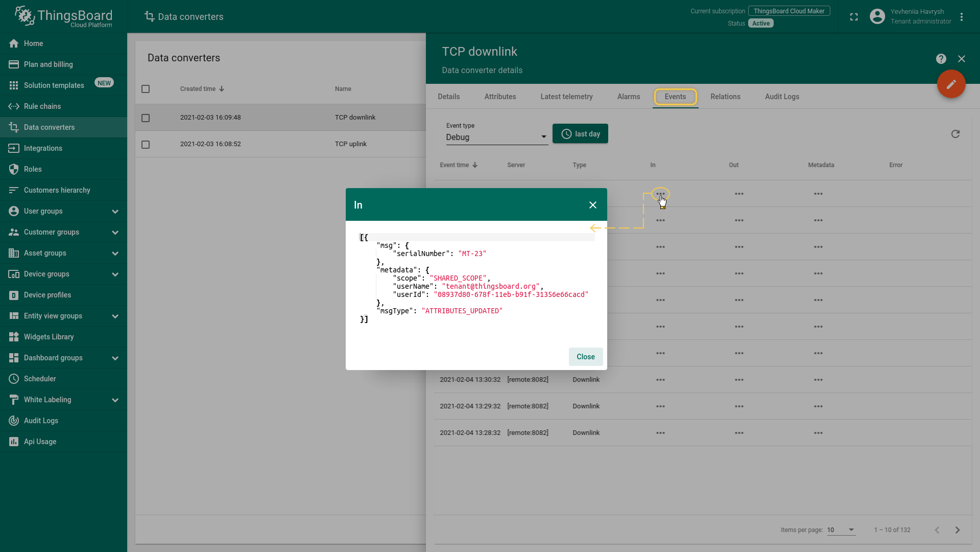Open the help question mark icon

941,59
